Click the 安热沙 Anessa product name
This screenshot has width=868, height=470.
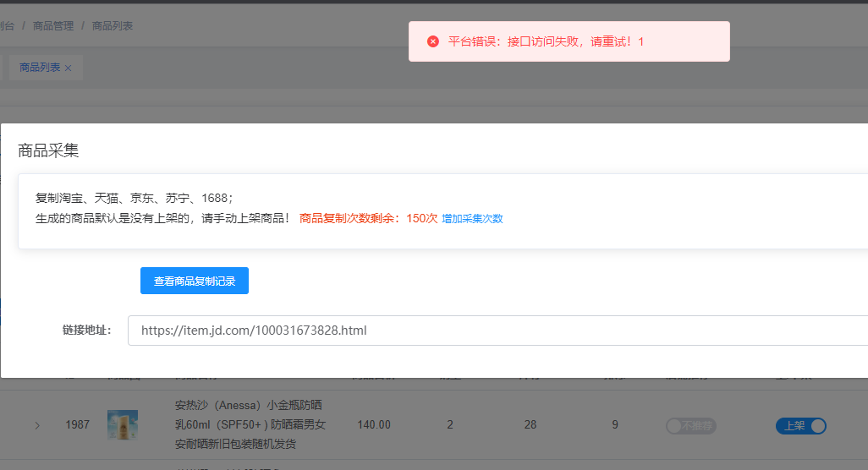pyautogui.click(x=250, y=424)
